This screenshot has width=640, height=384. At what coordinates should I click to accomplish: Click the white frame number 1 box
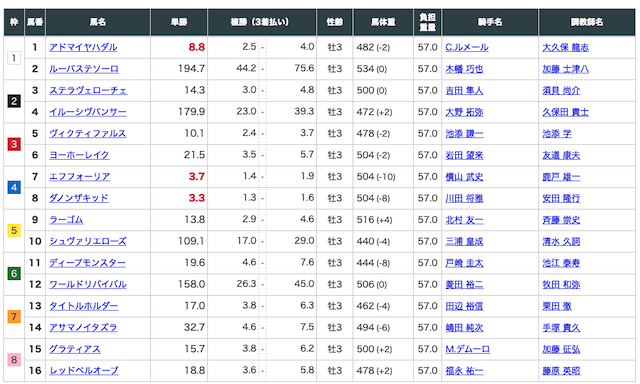pyautogui.click(x=14, y=58)
